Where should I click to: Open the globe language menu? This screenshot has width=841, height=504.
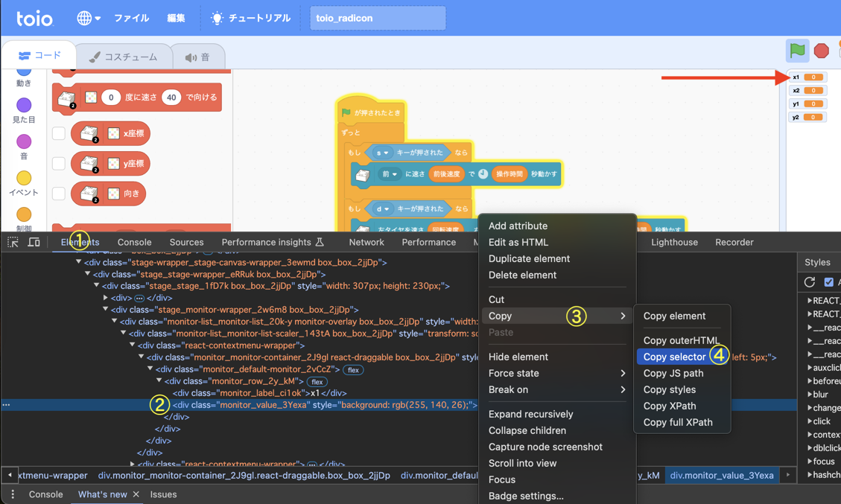[88, 18]
